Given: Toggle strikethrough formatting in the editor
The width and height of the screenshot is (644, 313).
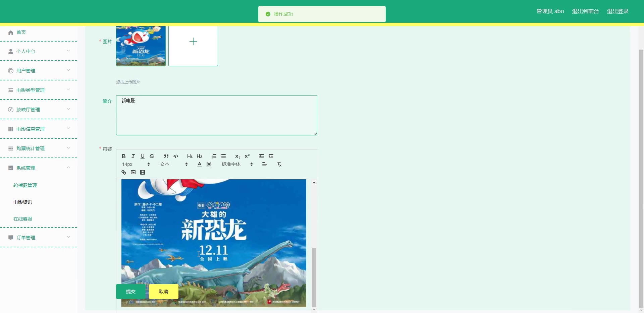Looking at the screenshot, I should (x=152, y=156).
